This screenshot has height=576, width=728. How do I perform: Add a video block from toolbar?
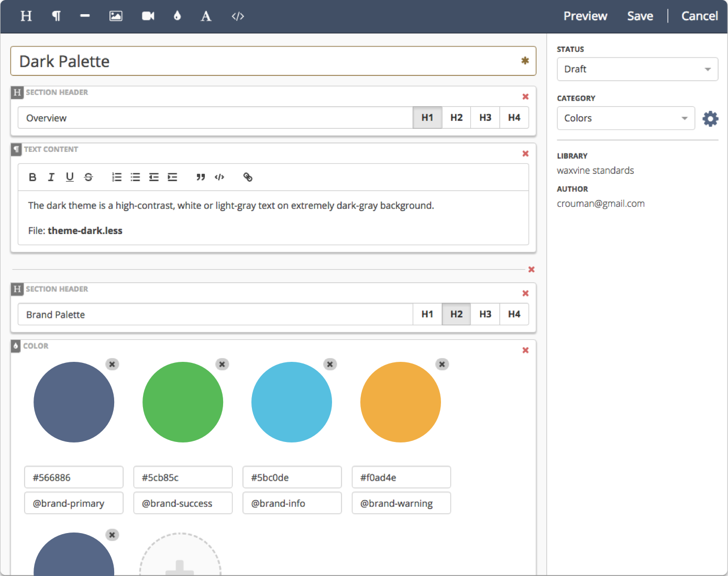click(x=148, y=16)
